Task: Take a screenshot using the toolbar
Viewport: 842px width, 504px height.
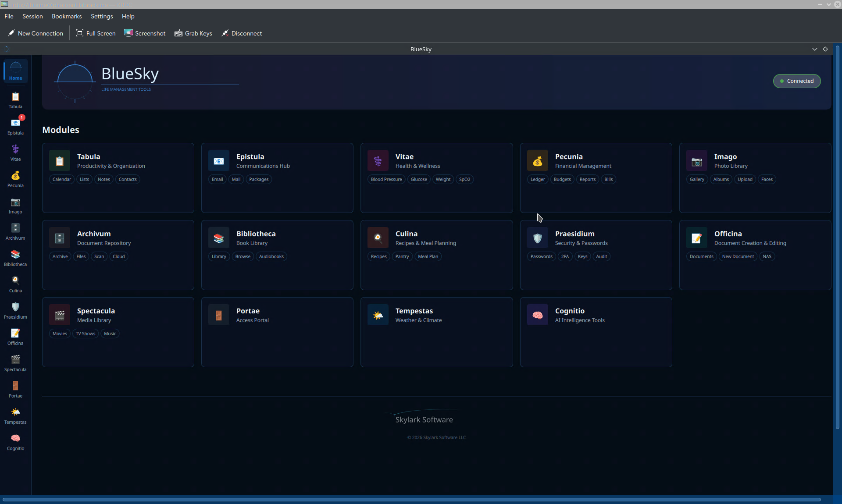Action: tap(145, 33)
